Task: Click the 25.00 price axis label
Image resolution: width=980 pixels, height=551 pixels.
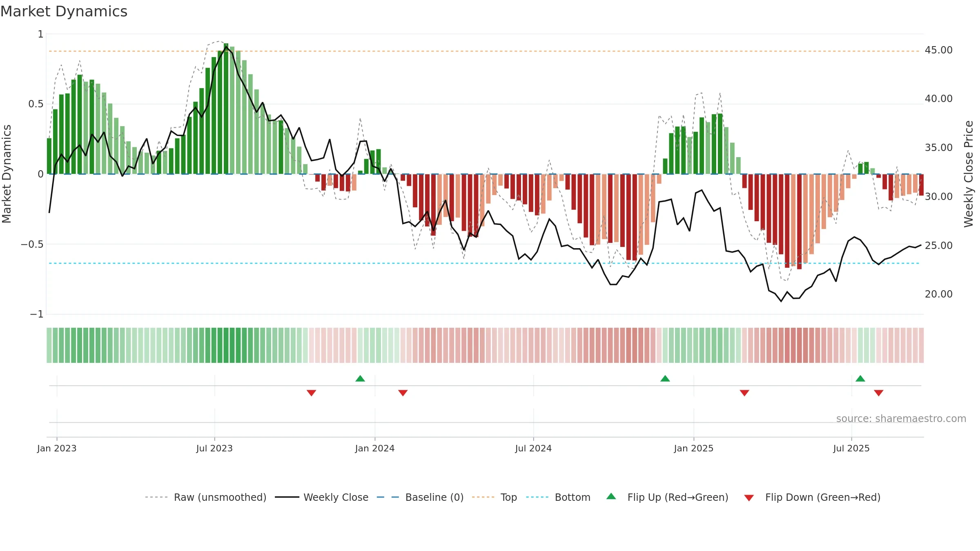Action: coord(939,246)
